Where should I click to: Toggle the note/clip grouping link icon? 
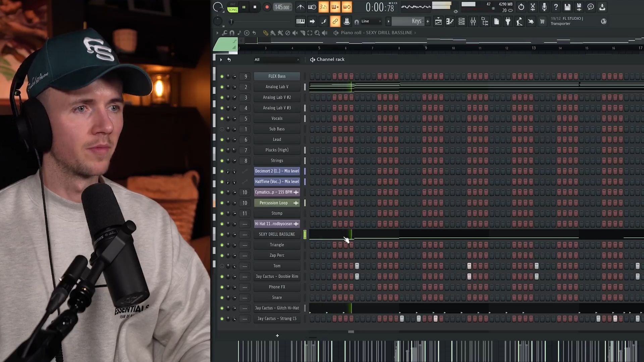[x=335, y=21]
